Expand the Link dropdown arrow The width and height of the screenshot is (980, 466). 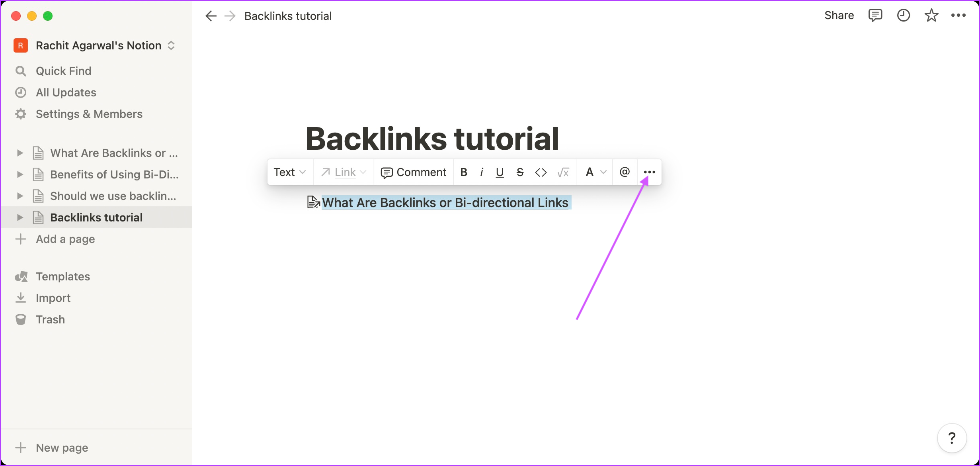point(365,172)
